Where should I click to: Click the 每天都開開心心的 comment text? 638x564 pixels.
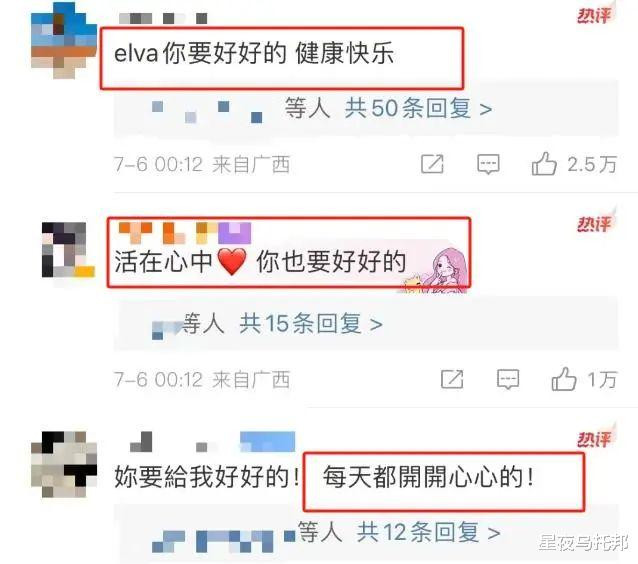(x=428, y=477)
